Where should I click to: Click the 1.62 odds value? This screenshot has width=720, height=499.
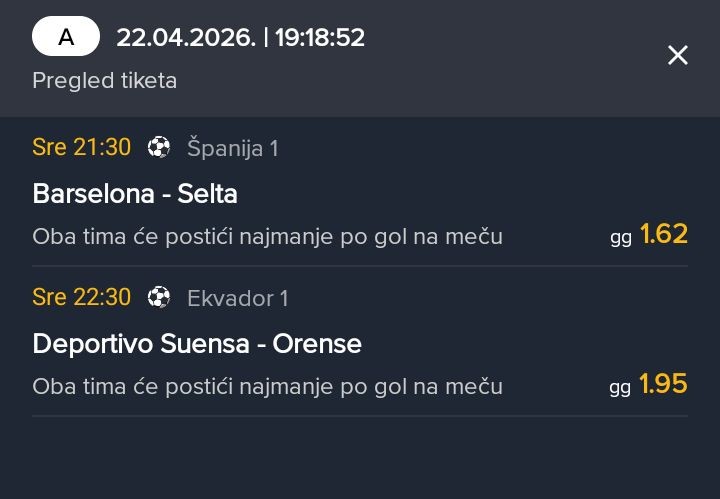click(664, 234)
